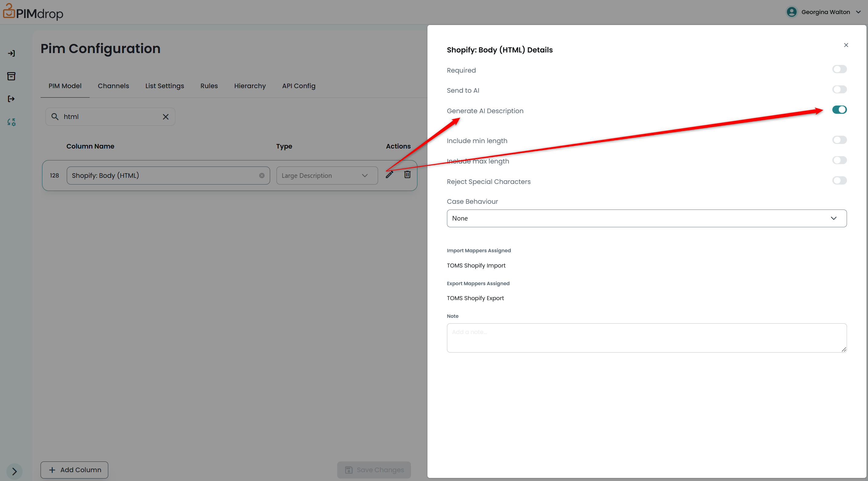Click into the Note text area

[x=646, y=338]
